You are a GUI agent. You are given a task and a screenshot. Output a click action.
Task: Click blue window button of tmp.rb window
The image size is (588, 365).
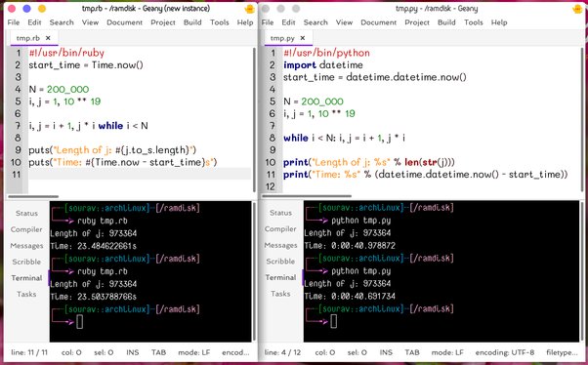tap(26, 8)
